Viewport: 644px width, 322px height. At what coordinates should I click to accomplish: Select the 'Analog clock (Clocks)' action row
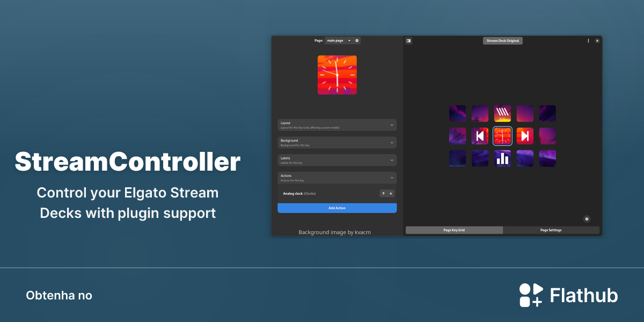pyautogui.click(x=337, y=193)
